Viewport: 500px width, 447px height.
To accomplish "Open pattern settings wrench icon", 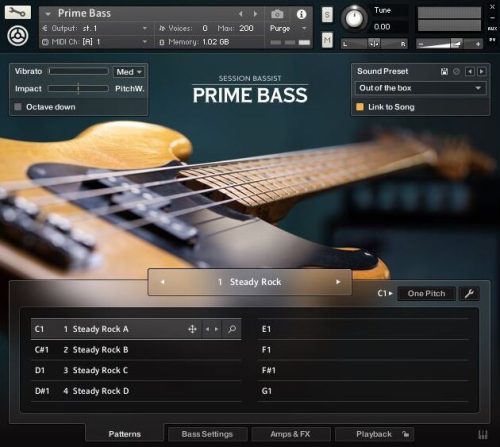I will [469, 294].
